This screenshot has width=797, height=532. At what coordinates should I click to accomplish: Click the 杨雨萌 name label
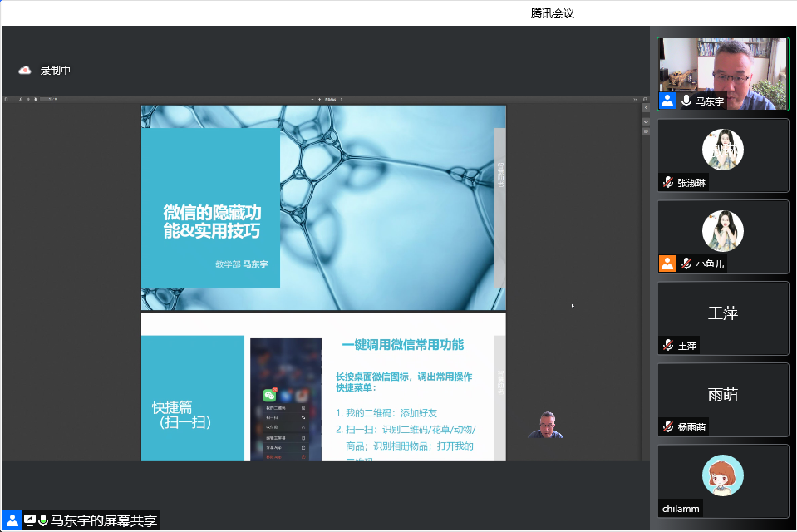pyautogui.click(x=691, y=427)
